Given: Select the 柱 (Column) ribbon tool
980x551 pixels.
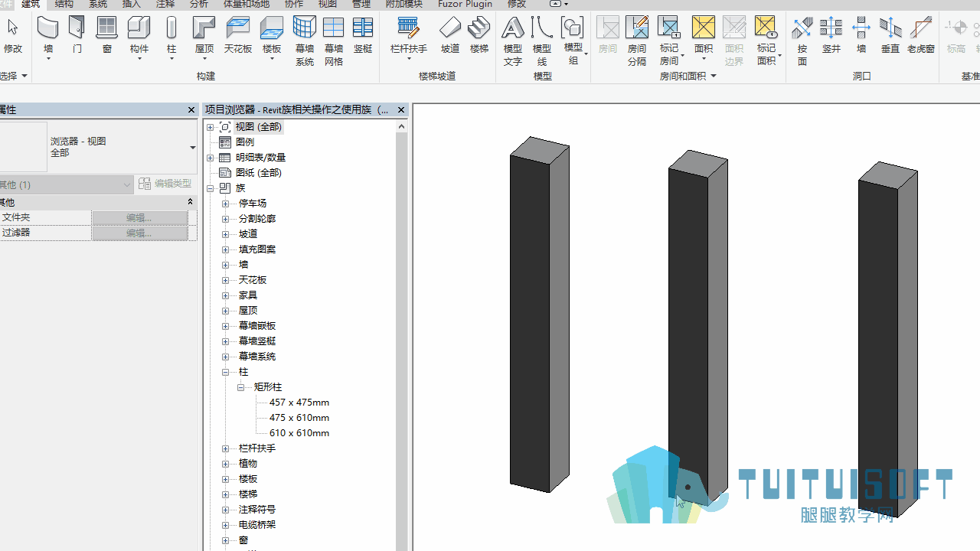Looking at the screenshot, I should click(171, 36).
